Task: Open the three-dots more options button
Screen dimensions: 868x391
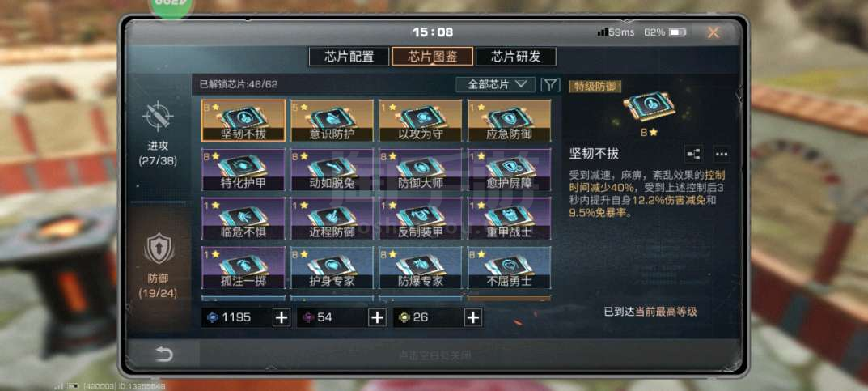Action: click(722, 154)
